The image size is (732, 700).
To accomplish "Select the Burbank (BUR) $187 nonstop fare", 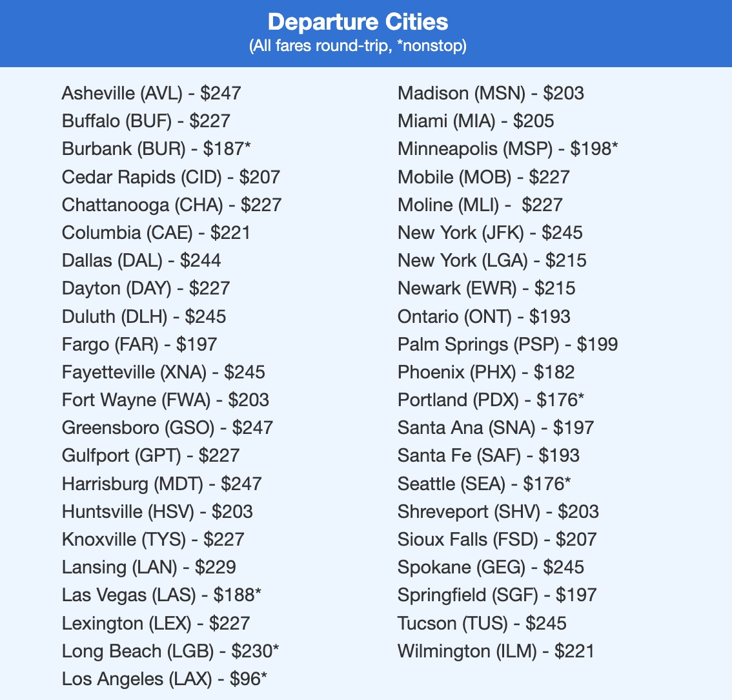I will tap(156, 149).
